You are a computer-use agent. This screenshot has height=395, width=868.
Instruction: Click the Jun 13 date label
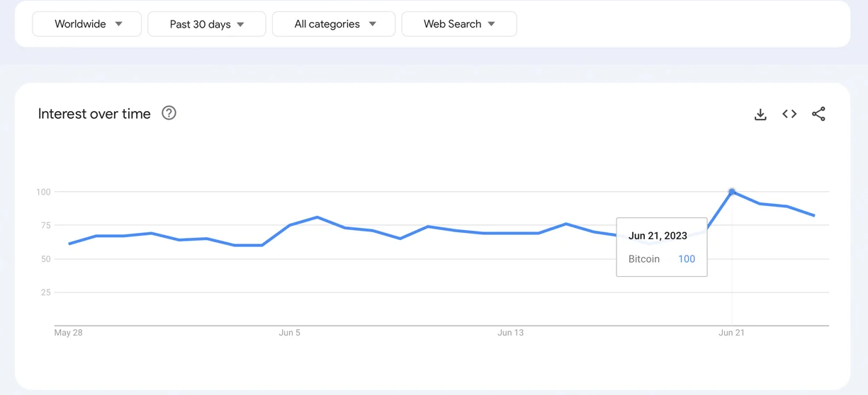[510, 333]
